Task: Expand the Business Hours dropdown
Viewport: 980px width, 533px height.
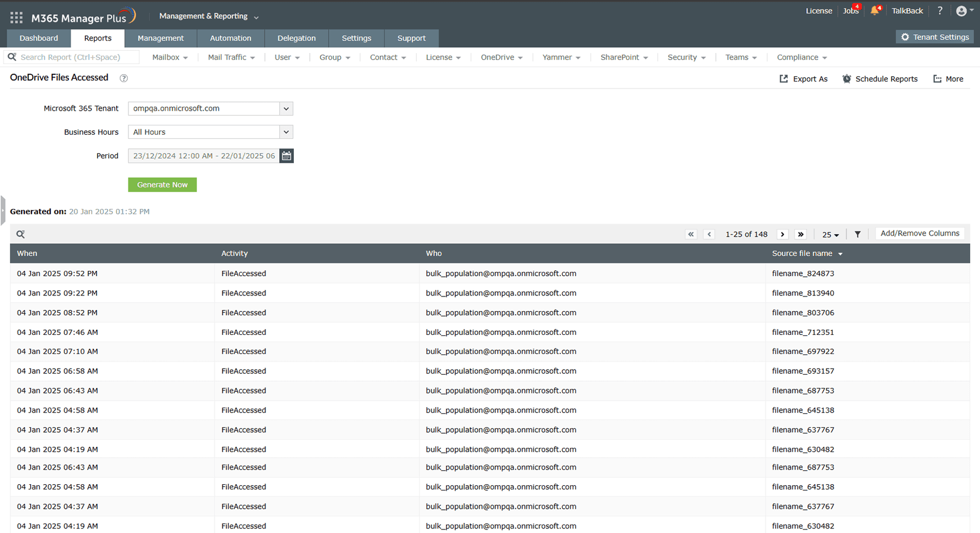Action: 286,132
